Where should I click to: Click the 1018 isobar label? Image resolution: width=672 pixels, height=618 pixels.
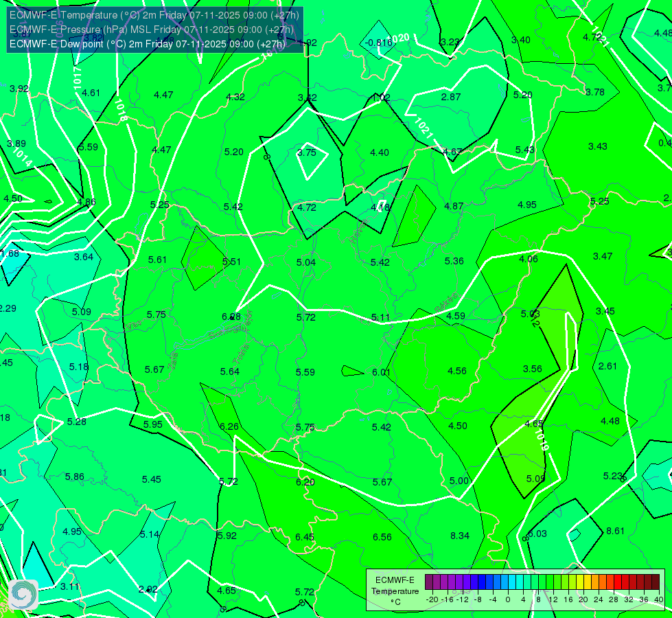(121, 111)
